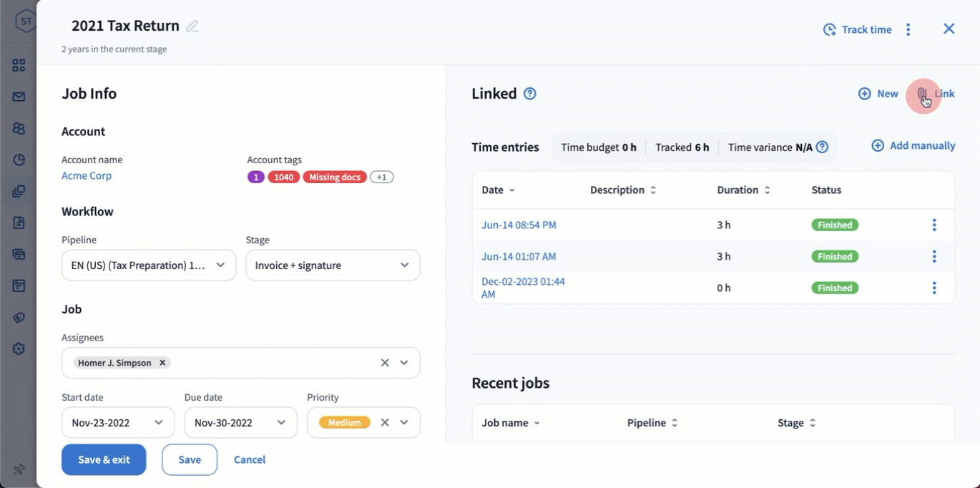
Task: Click the +1 account tags badge
Action: pos(382,177)
